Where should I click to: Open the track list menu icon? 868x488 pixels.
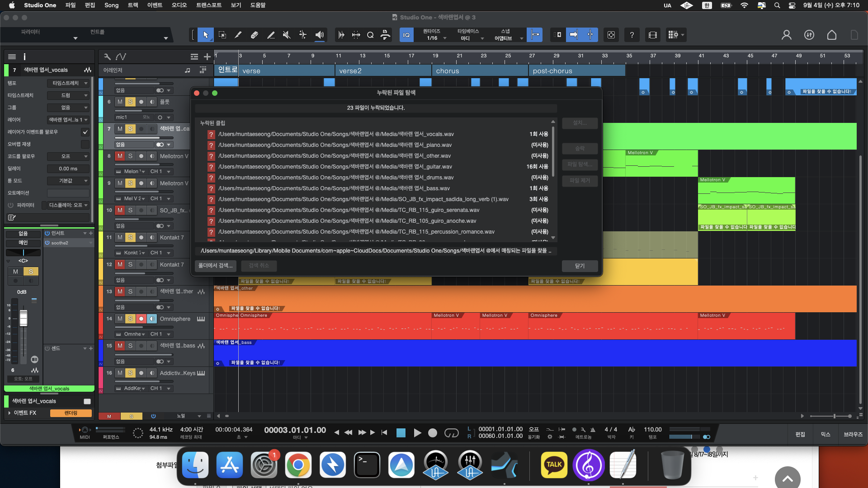[12, 56]
